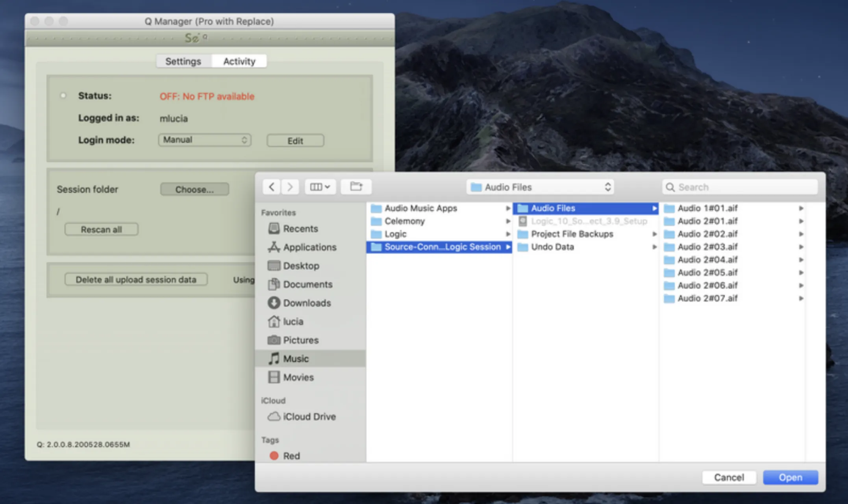Select Audio 2#04.aif

(733, 260)
